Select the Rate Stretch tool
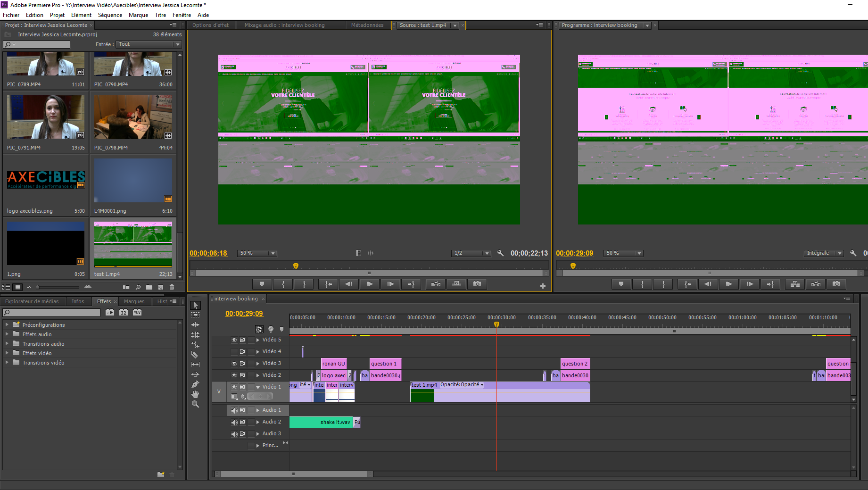 [195, 344]
